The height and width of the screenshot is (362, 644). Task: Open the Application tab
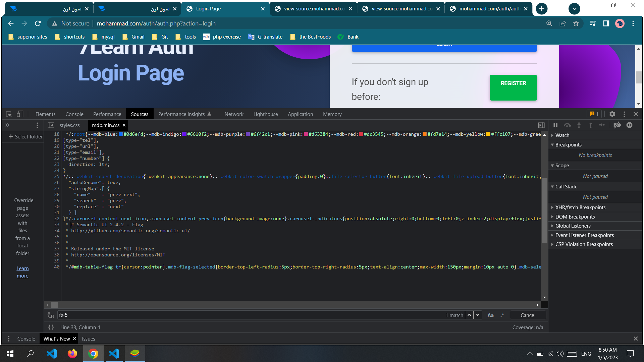point(300,114)
